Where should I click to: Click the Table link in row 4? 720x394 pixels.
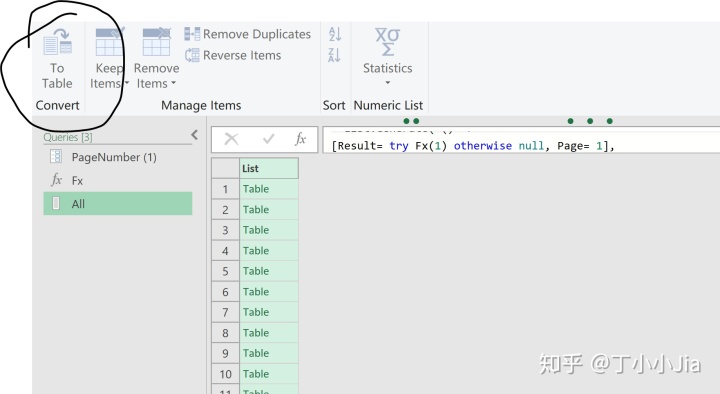point(256,251)
